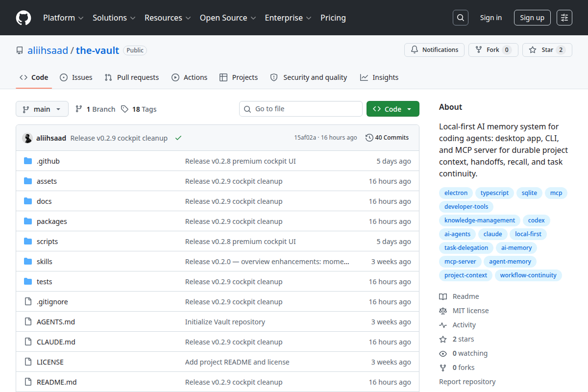
Task: Star the repository
Action: (547, 50)
